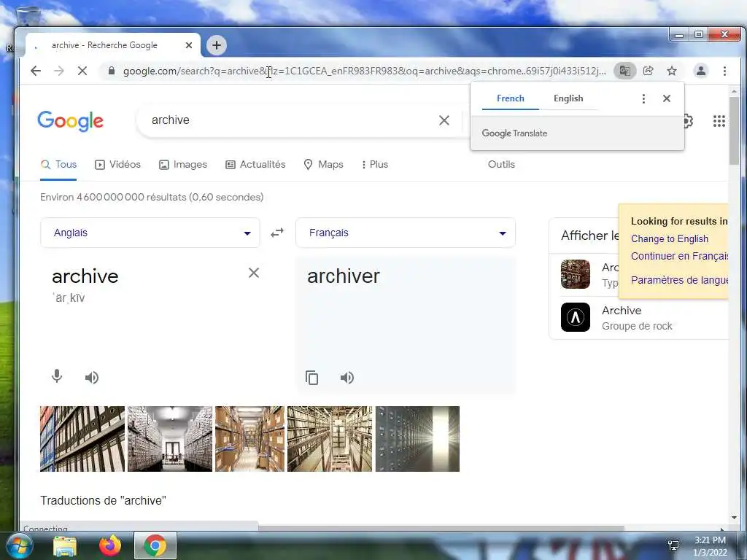
Task: Switch to the Images tab
Action: point(183,164)
